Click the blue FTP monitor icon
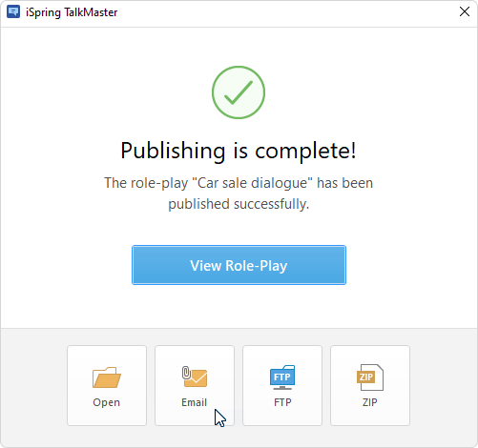Viewport: 478px width, 448px height. 282,377
